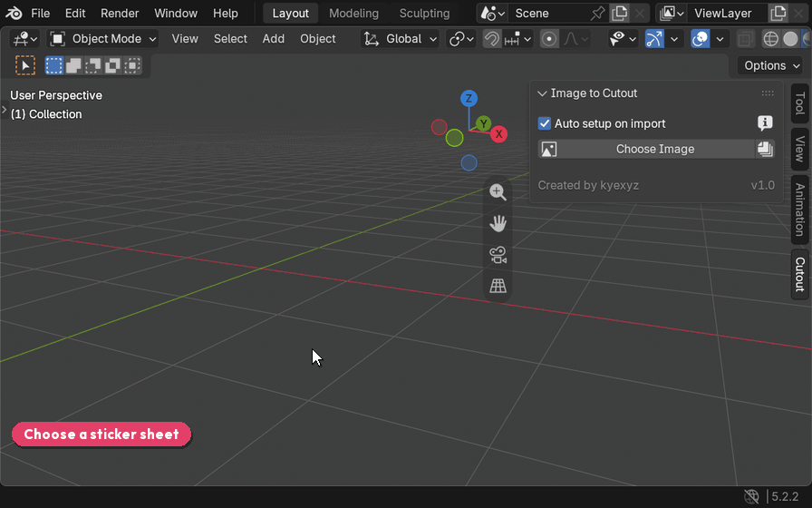Open the snapping options dropdown
This screenshot has width=812, height=508.
pos(517,39)
